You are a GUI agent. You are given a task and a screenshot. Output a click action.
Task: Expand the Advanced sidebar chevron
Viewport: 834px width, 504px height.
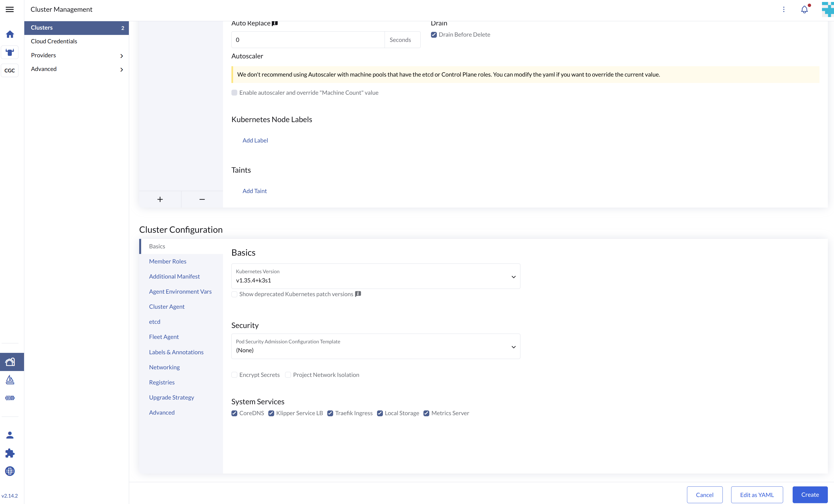pyautogui.click(x=122, y=70)
